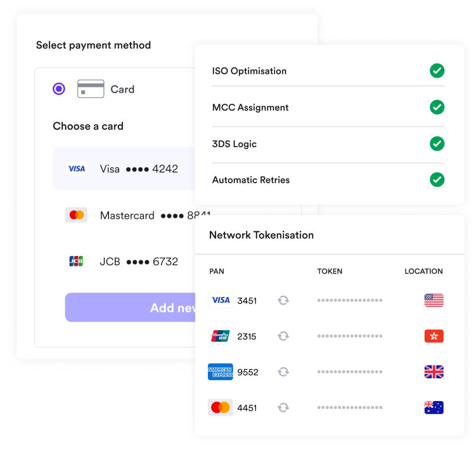
Task: Enable Automatic Retries checkmark toggle
Action: click(x=437, y=180)
